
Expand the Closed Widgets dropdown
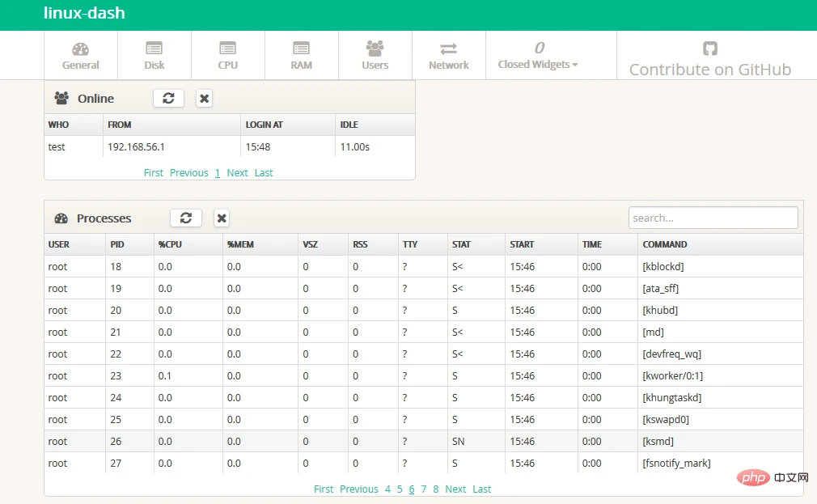(538, 56)
